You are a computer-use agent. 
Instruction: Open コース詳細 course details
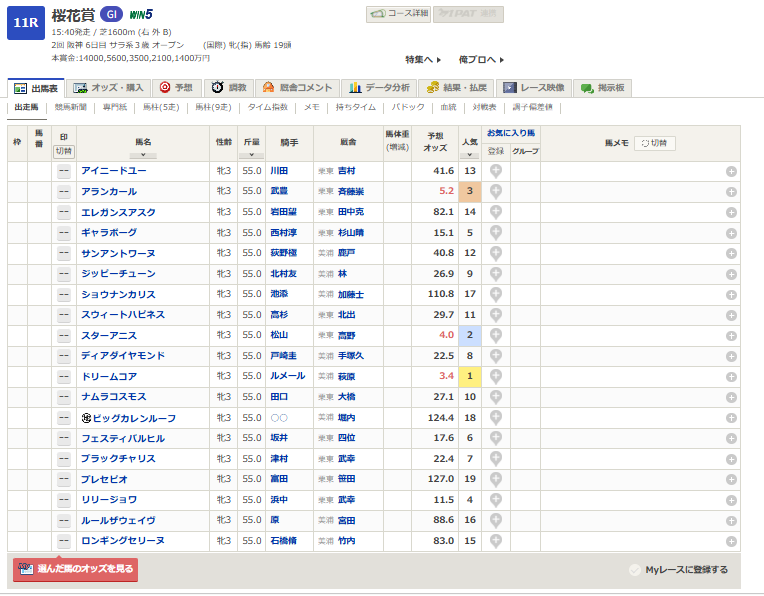[398, 14]
